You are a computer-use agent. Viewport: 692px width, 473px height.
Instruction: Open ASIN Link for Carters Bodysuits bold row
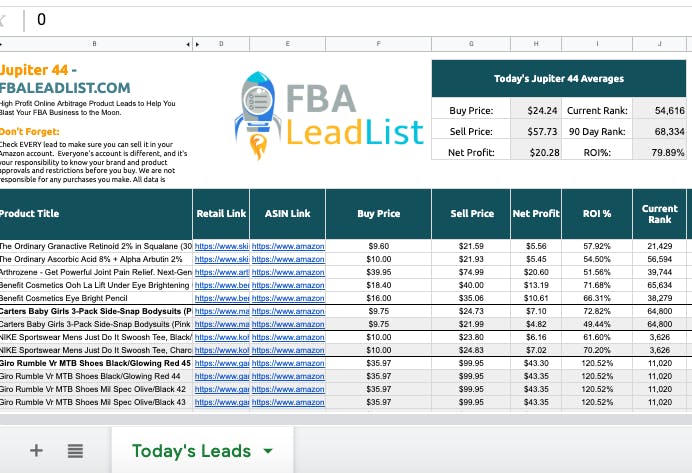point(288,311)
